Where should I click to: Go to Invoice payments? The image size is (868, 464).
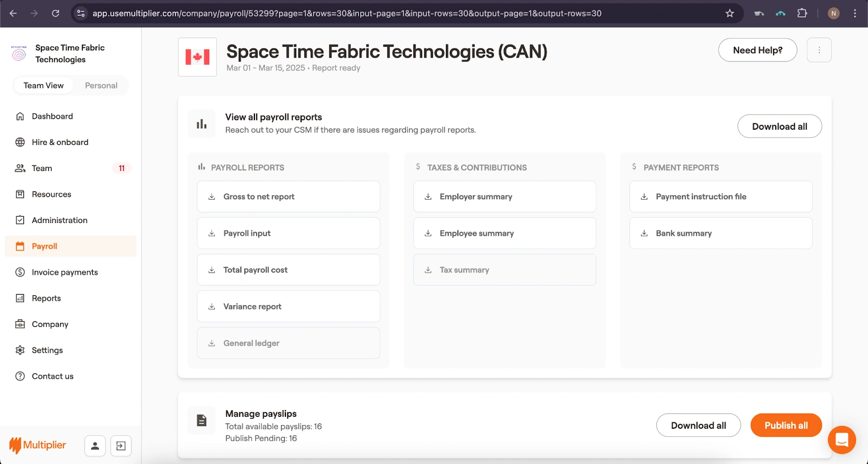click(x=71, y=272)
